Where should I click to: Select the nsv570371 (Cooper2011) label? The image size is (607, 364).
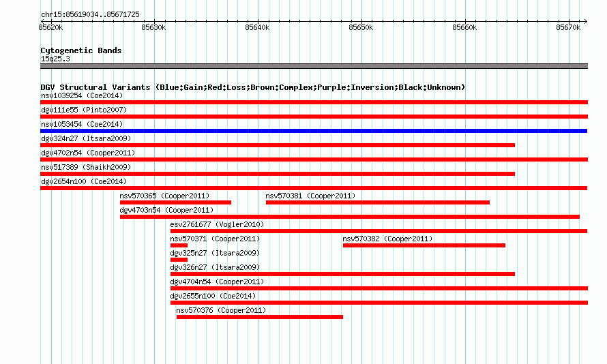216,239
